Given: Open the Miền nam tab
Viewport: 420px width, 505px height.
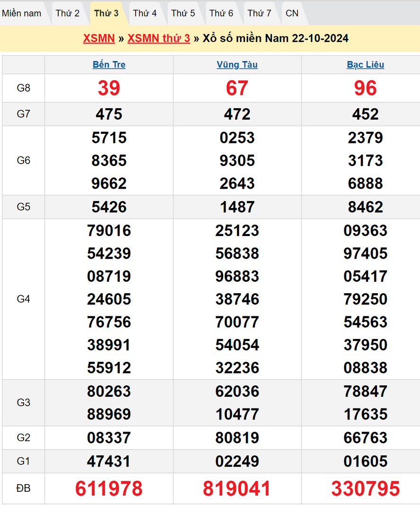Looking at the screenshot, I should (22, 13).
